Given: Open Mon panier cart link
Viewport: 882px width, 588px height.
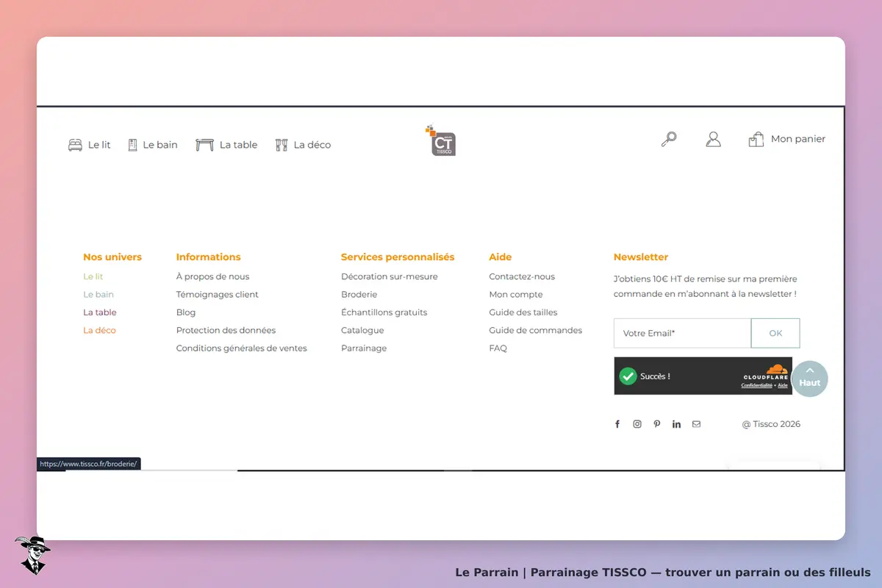Looking at the screenshot, I should coord(798,139).
